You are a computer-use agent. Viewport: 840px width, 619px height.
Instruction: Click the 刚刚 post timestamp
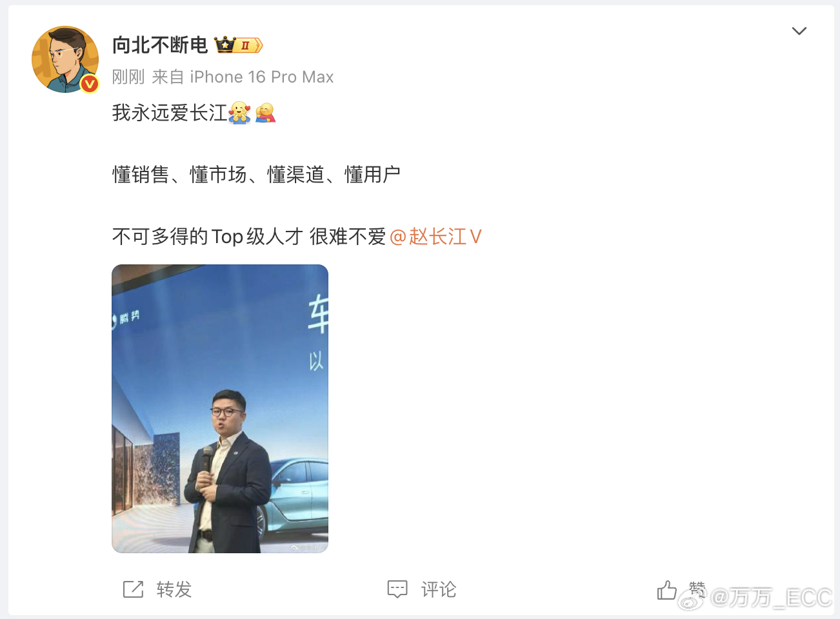(x=128, y=77)
